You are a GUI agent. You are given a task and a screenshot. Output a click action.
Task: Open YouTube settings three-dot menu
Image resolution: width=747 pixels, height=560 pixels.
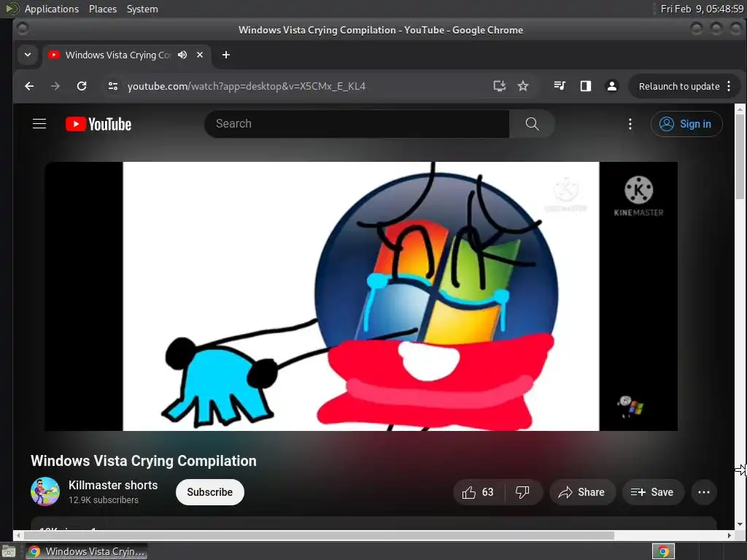[630, 124]
